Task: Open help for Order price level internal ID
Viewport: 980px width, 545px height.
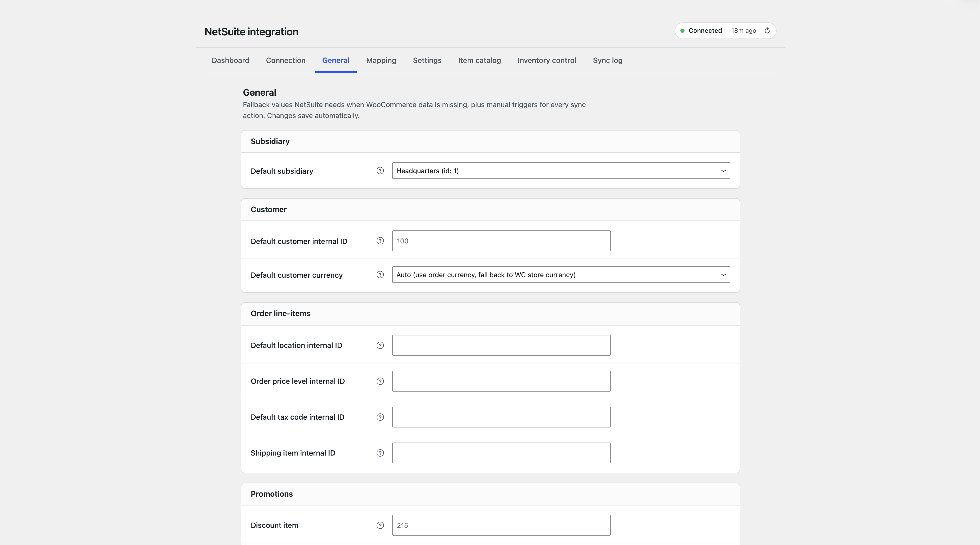Action: point(380,381)
